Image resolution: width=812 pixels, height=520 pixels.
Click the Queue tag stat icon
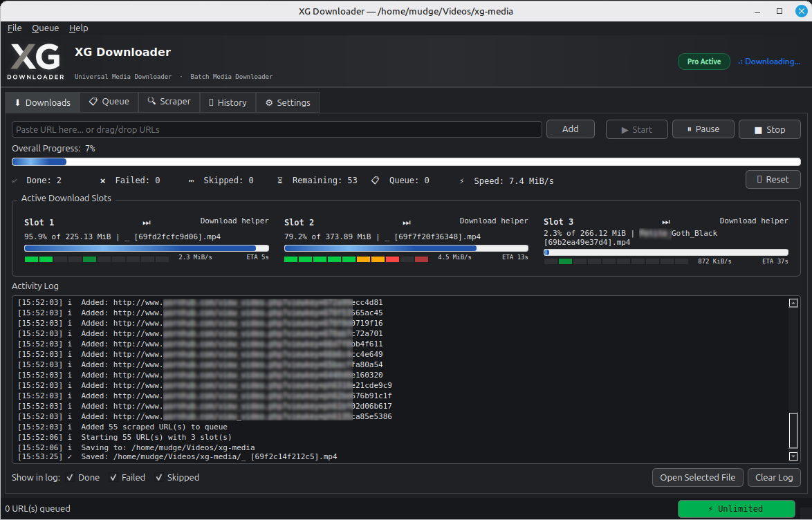click(x=376, y=180)
